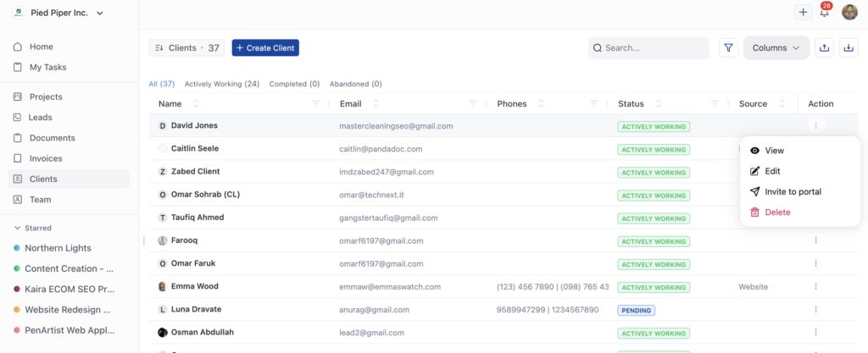The width and height of the screenshot is (868, 353).
Task: Open the filter funnel icon beside search
Action: [728, 48]
